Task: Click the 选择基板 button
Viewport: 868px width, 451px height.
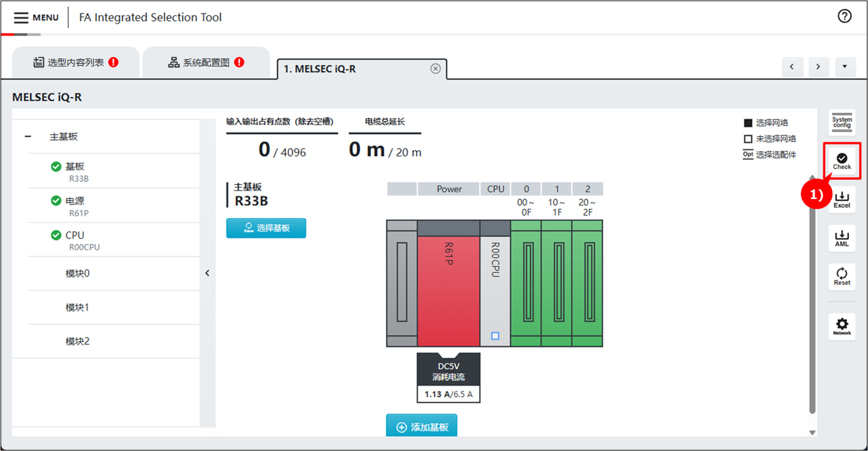Action: pos(266,227)
